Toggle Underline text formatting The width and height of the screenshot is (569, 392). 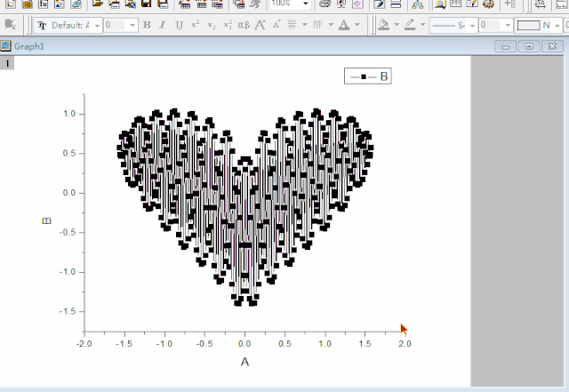click(180, 25)
